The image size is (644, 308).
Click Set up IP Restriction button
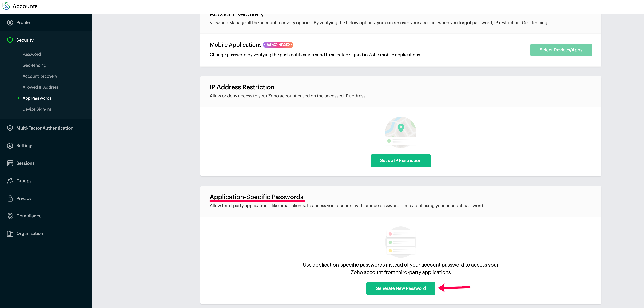click(x=400, y=160)
